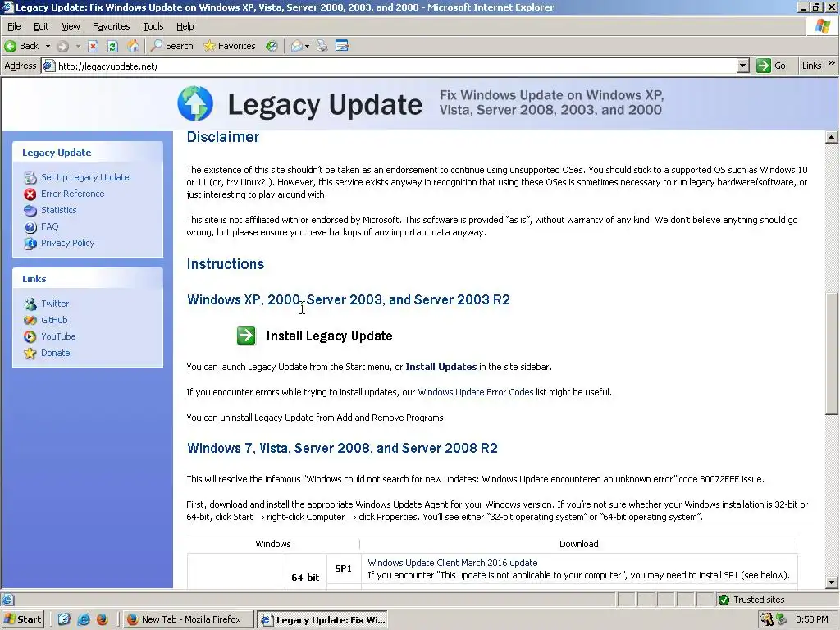Click the page scrollbar down arrow
840x630 pixels.
coord(832,582)
